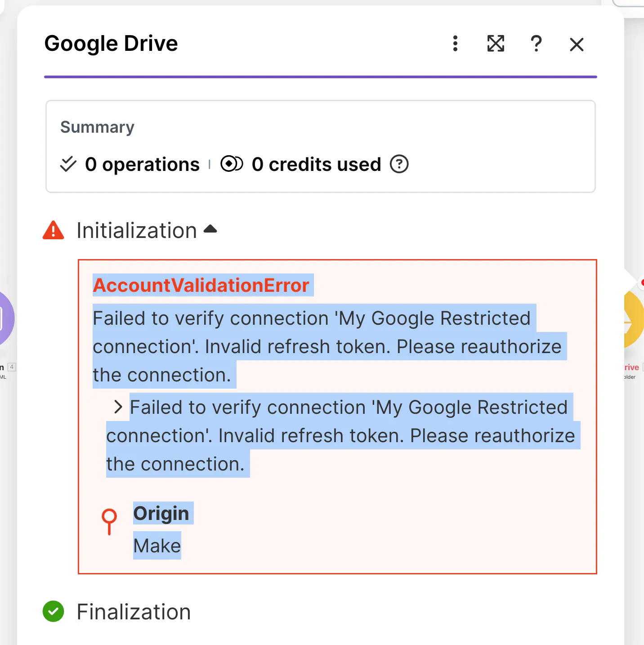
Task: Click the purple module on left edge
Action: coord(5,318)
